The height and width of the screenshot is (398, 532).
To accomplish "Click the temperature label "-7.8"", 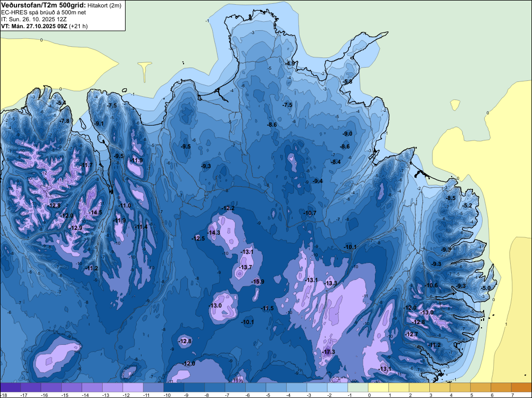I will coord(64,121).
